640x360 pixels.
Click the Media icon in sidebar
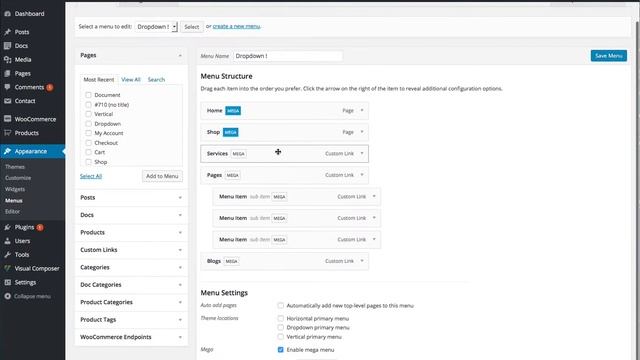[7, 60]
